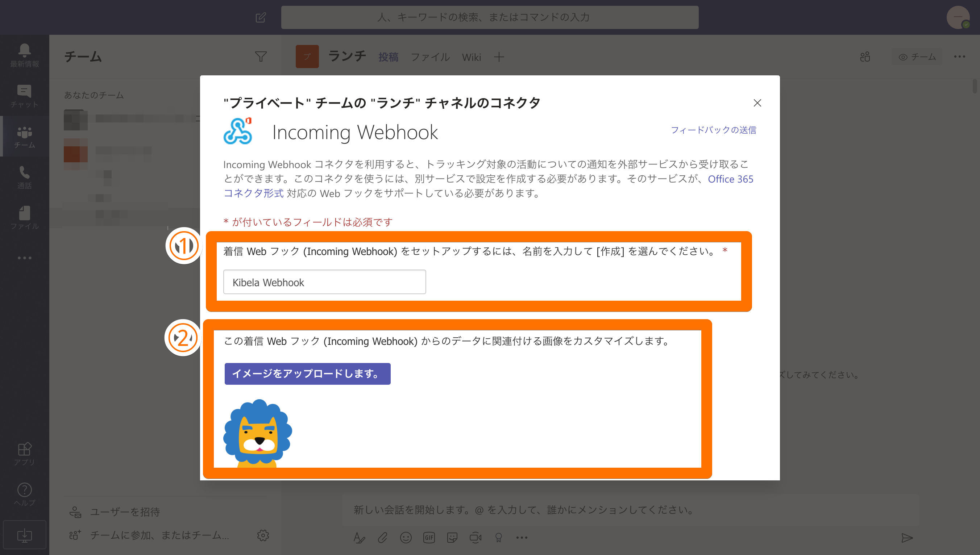The image size is (980, 555).
Task: Click the イメージをアップロードします button
Action: coord(307,374)
